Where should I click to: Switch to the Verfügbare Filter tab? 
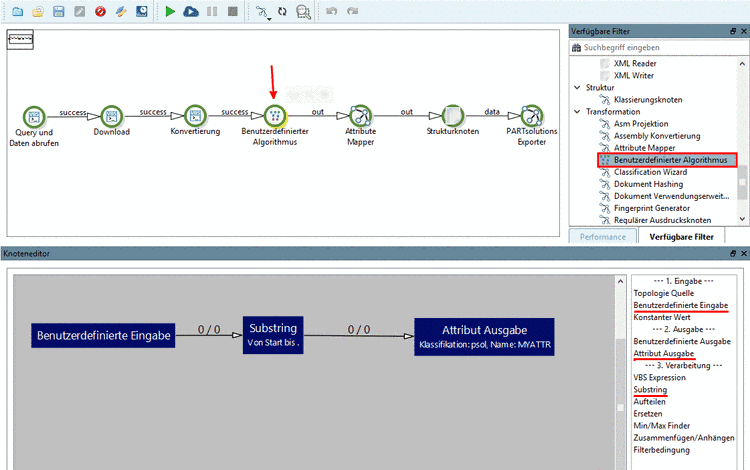point(681,237)
